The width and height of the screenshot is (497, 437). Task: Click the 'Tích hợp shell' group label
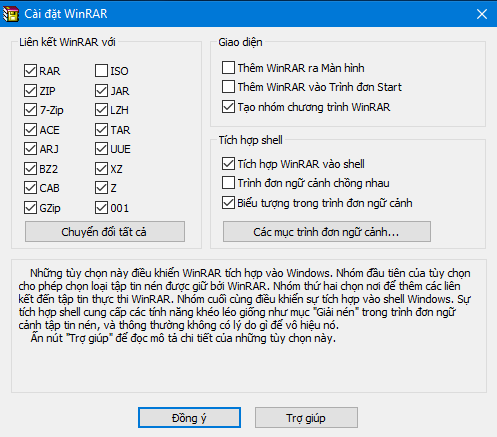pyautogui.click(x=251, y=140)
